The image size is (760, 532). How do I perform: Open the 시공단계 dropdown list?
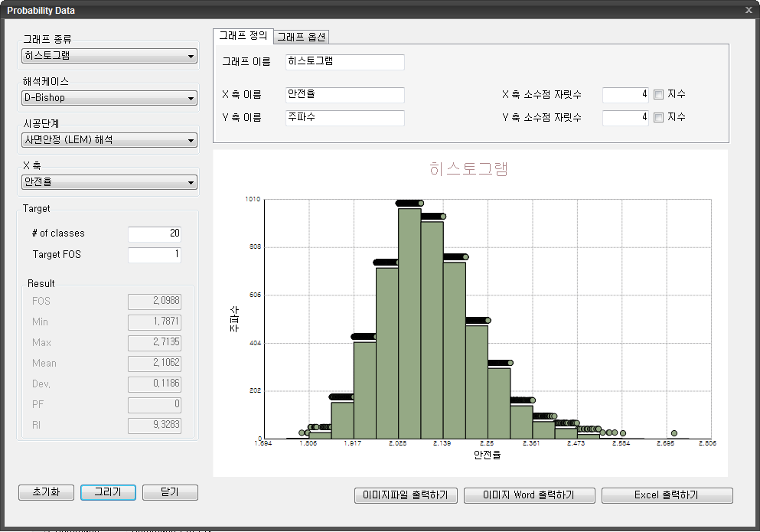(109, 140)
